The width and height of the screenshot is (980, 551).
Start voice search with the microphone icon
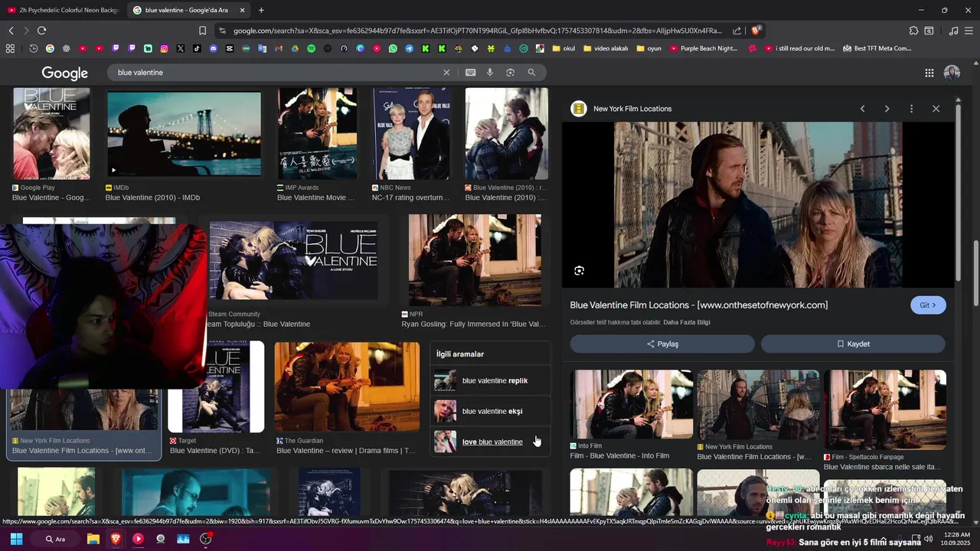[x=490, y=72]
